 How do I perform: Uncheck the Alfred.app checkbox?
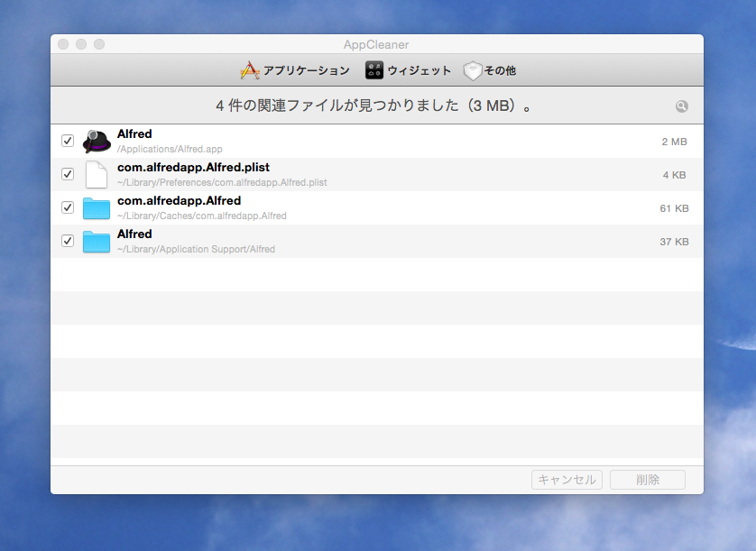(68, 141)
